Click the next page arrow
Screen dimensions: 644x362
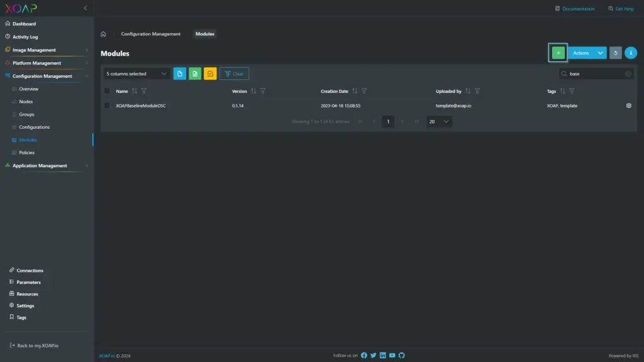click(402, 121)
